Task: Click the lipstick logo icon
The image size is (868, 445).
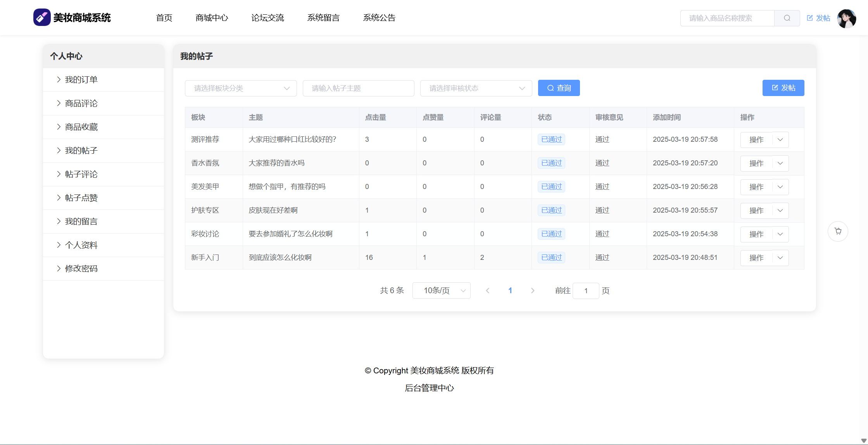Action: [x=42, y=17]
